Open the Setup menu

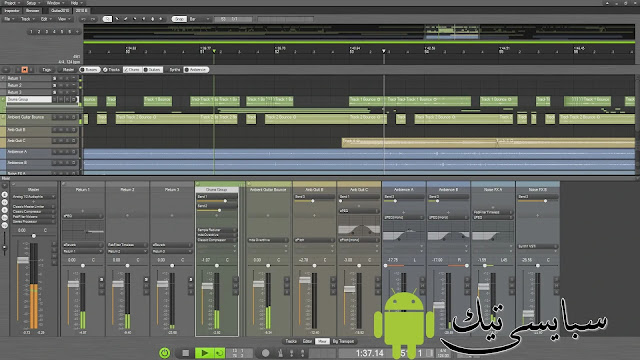[33, 3]
